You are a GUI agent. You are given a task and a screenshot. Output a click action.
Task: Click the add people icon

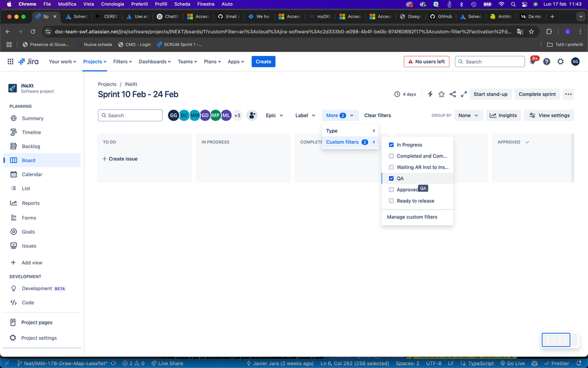[x=252, y=116]
